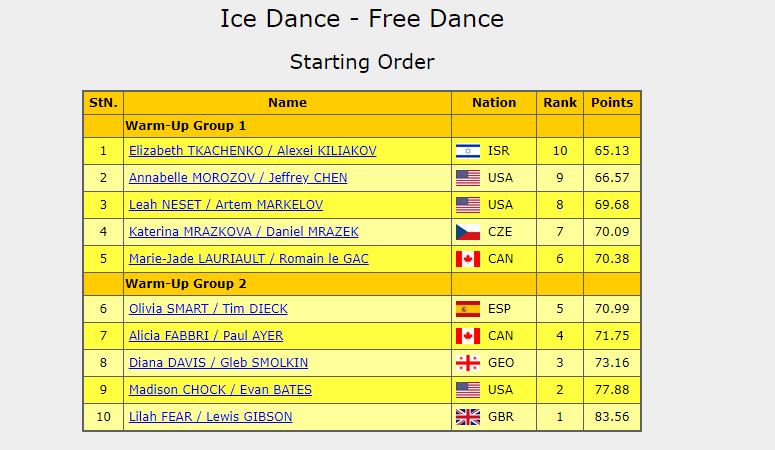Click the Georgia flag icon
Image resolution: width=775 pixels, height=450 pixels.
tap(467, 363)
